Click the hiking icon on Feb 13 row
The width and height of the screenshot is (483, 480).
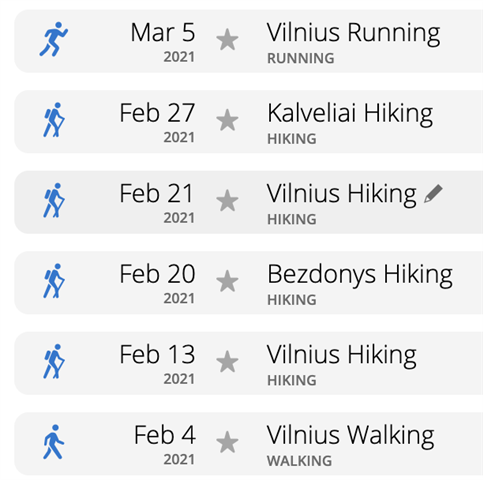click(54, 361)
